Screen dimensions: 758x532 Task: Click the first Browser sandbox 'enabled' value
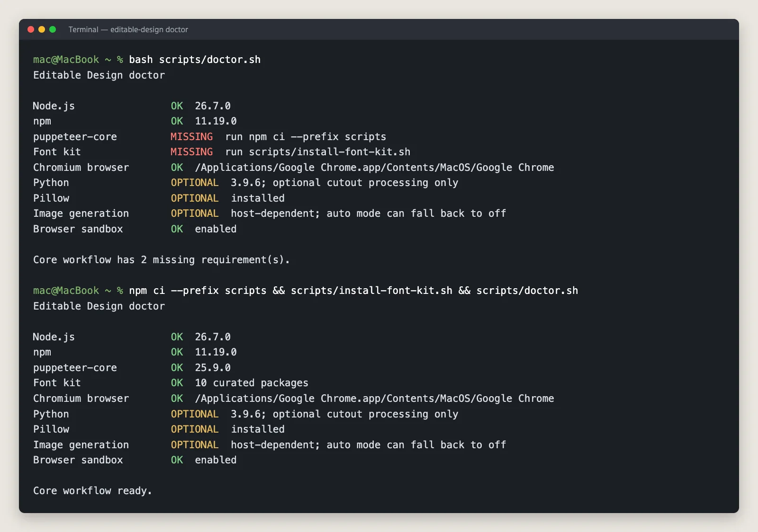(216, 229)
